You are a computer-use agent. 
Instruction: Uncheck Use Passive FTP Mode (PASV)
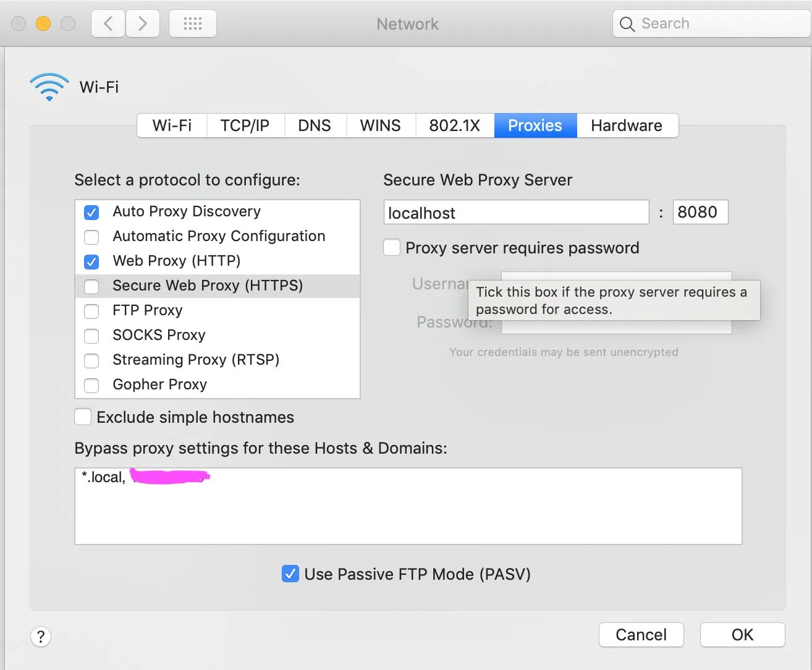coord(290,574)
